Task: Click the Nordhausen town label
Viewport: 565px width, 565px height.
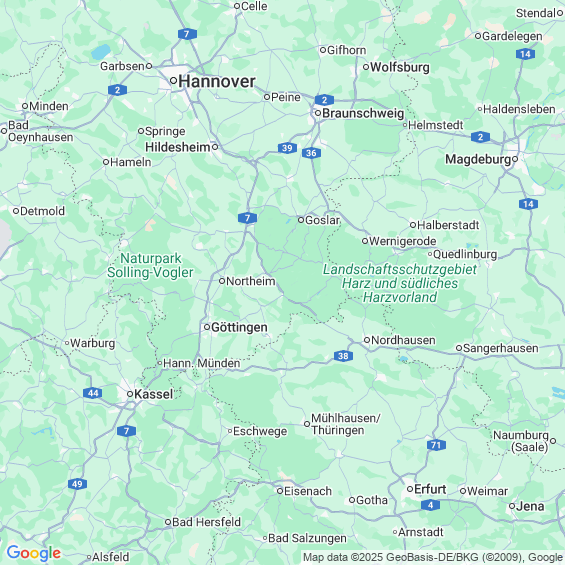Action: point(403,340)
